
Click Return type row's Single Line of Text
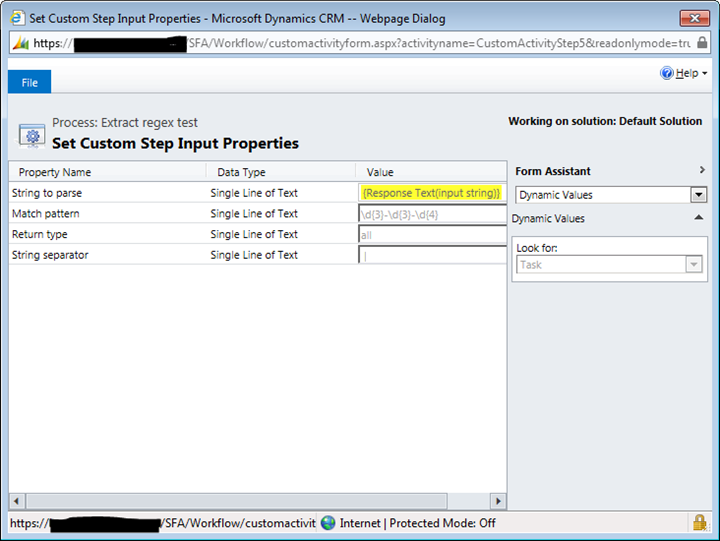pyautogui.click(x=254, y=234)
